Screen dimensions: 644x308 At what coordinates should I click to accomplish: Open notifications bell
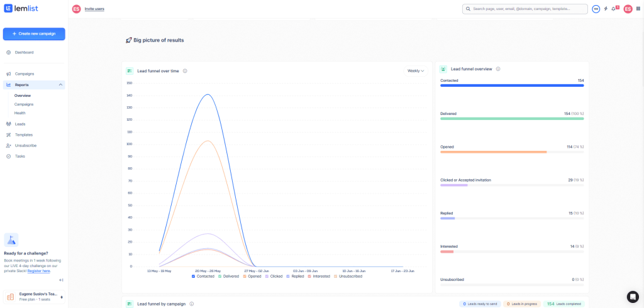pos(614,9)
